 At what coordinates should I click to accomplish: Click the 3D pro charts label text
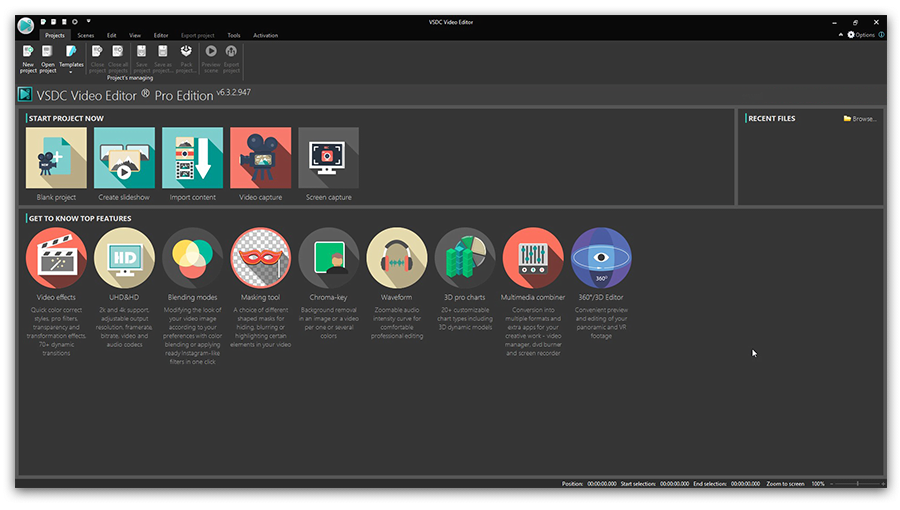(x=465, y=297)
